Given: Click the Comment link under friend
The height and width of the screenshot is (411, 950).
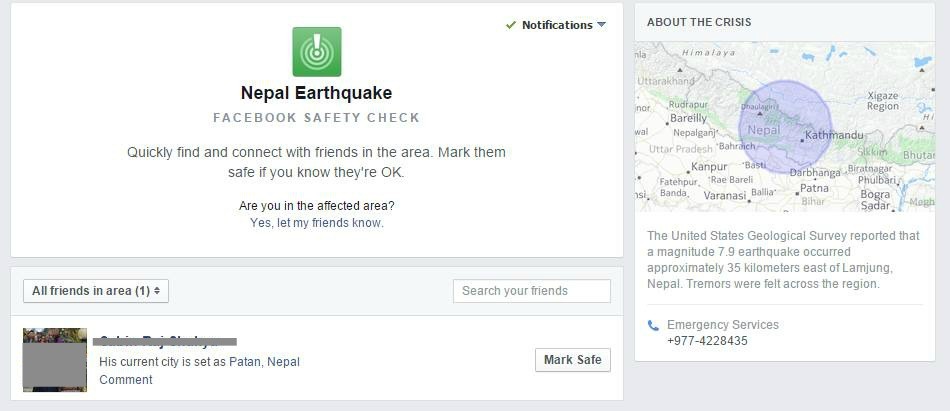Looking at the screenshot, I should 126,380.
